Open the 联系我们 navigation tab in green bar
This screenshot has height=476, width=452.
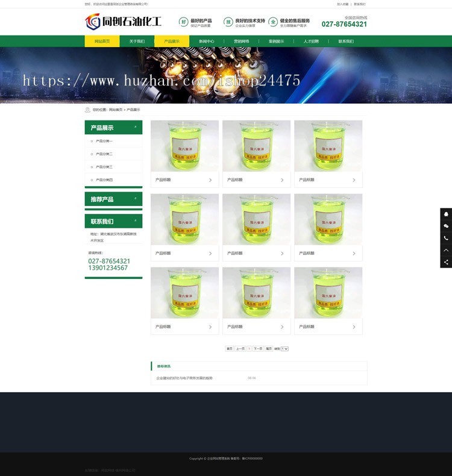click(x=346, y=42)
